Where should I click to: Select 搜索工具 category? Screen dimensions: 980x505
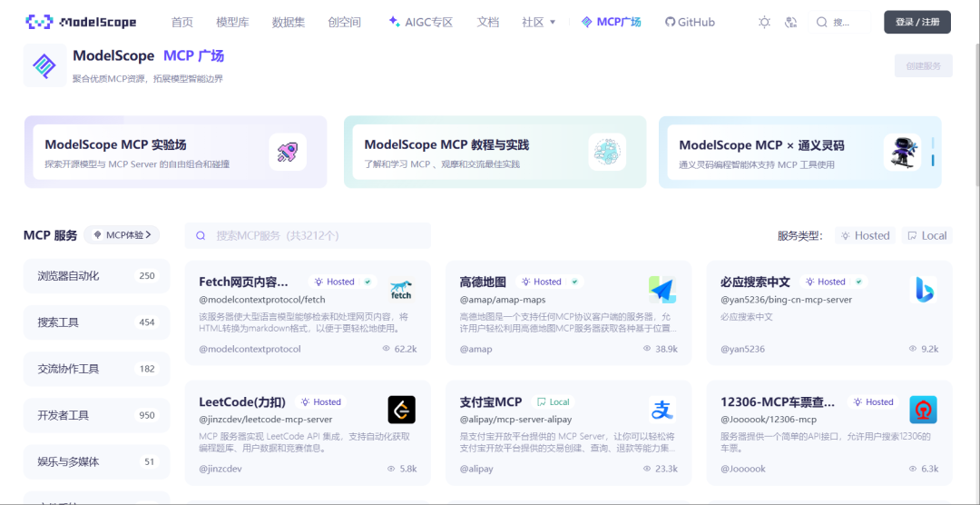tap(97, 322)
